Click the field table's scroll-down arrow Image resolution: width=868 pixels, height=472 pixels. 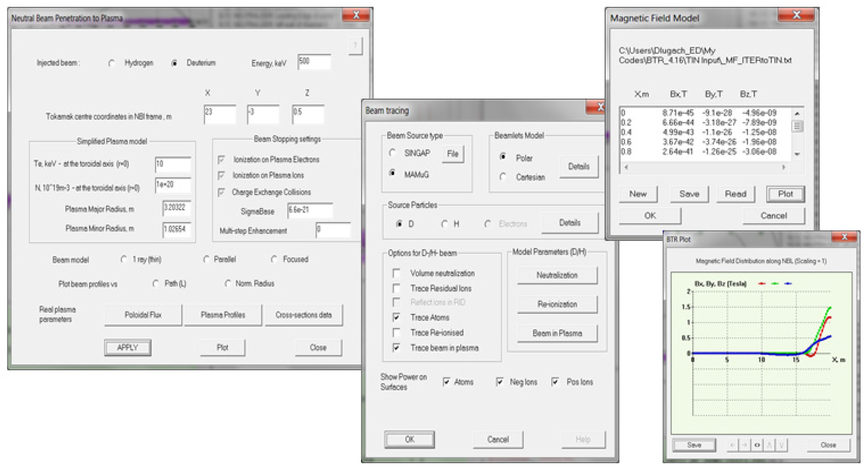tap(797, 154)
